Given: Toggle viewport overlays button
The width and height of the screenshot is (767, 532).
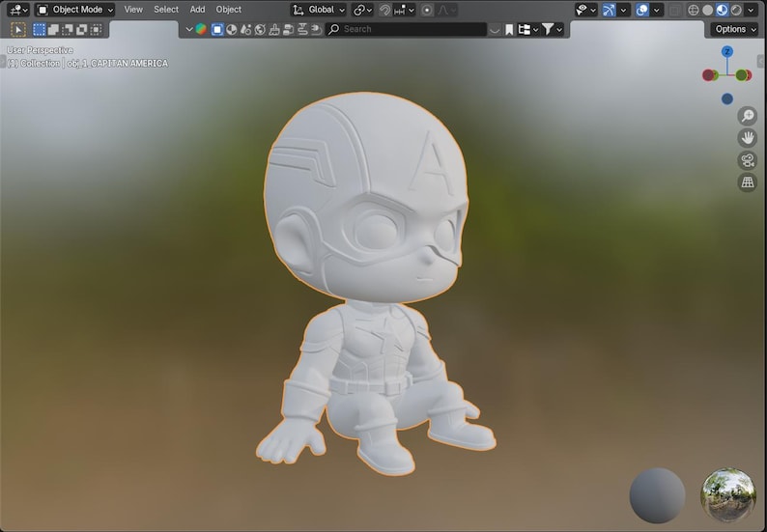Looking at the screenshot, I should pos(642,10).
